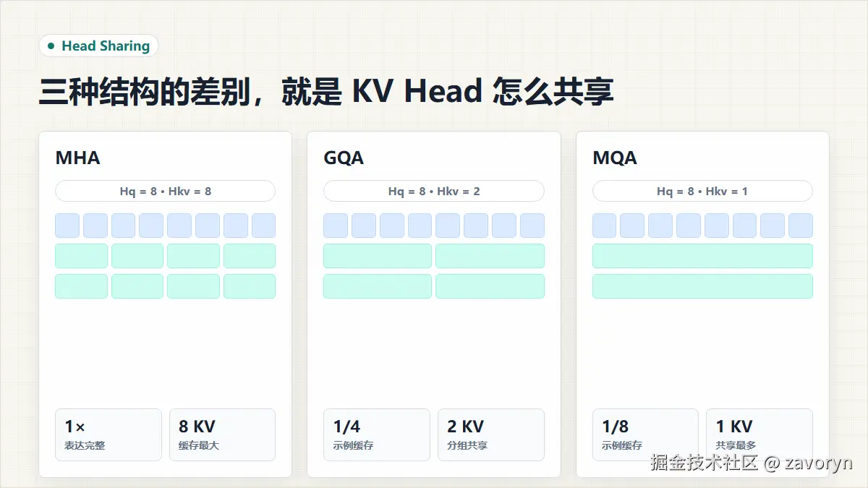
Task: Click the green dot in Head Sharing badge
Action: click(51, 46)
